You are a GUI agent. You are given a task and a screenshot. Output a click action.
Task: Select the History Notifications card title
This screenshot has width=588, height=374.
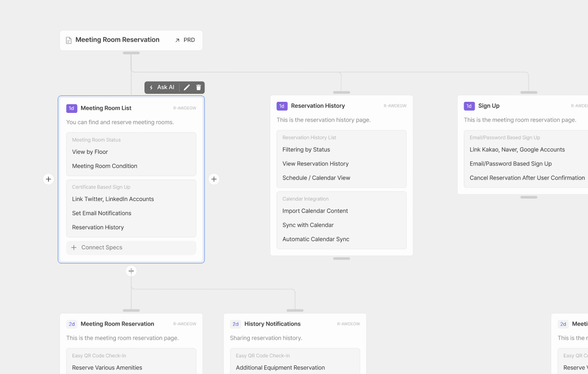click(273, 324)
